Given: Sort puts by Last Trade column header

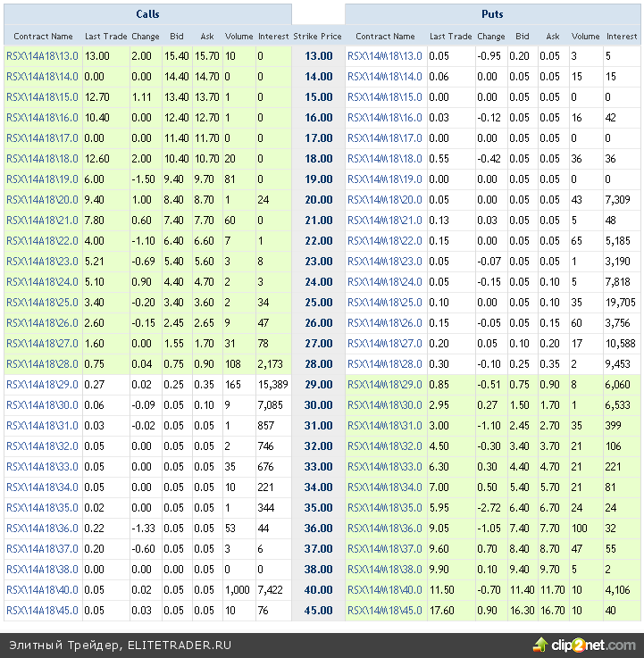Looking at the screenshot, I should coord(450,37).
